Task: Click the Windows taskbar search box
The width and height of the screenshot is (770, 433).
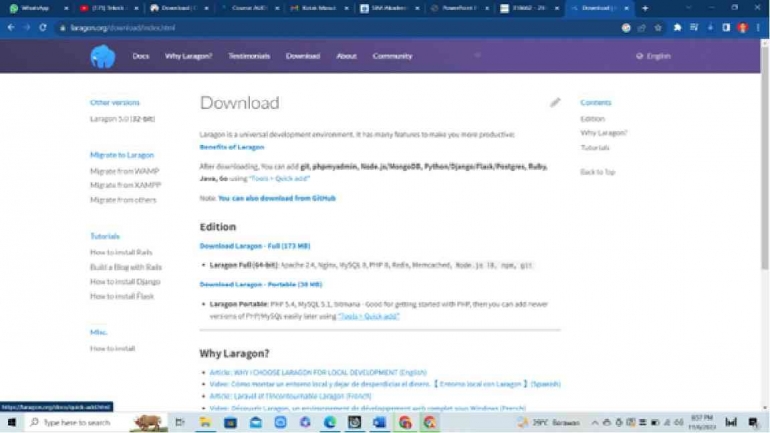Action: (x=76, y=422)
